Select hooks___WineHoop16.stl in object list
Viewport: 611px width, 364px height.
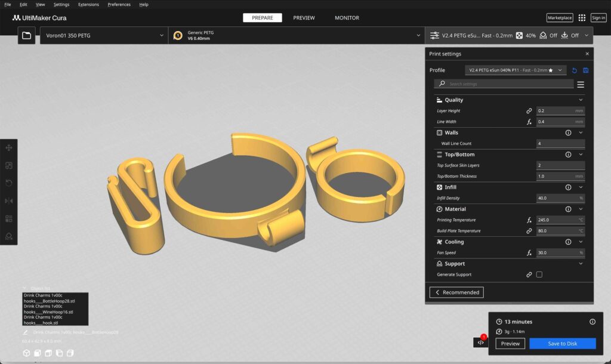[x=48, y=311]
